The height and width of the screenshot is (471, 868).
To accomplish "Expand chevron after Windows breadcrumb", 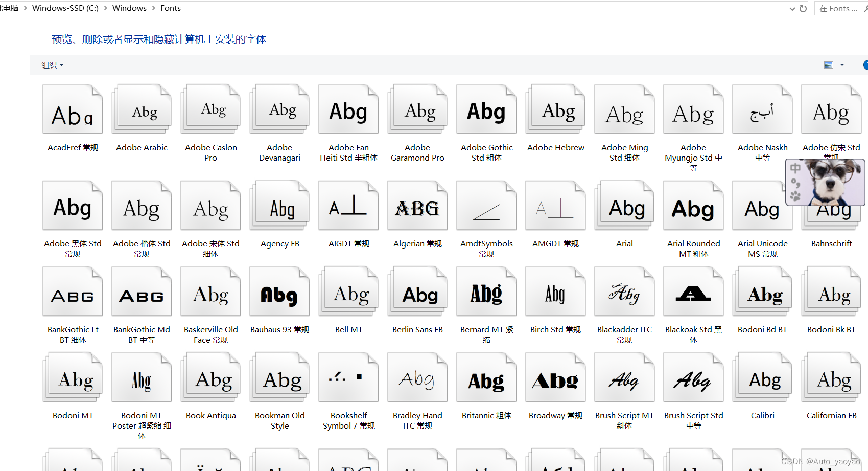I will (x=153, y=8).
